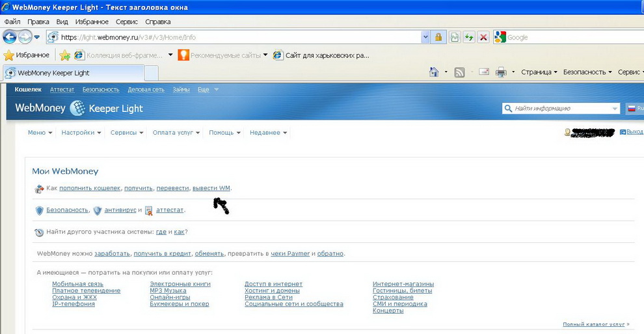Open the Помощь dropdown menu

click(x=224, y=132)
